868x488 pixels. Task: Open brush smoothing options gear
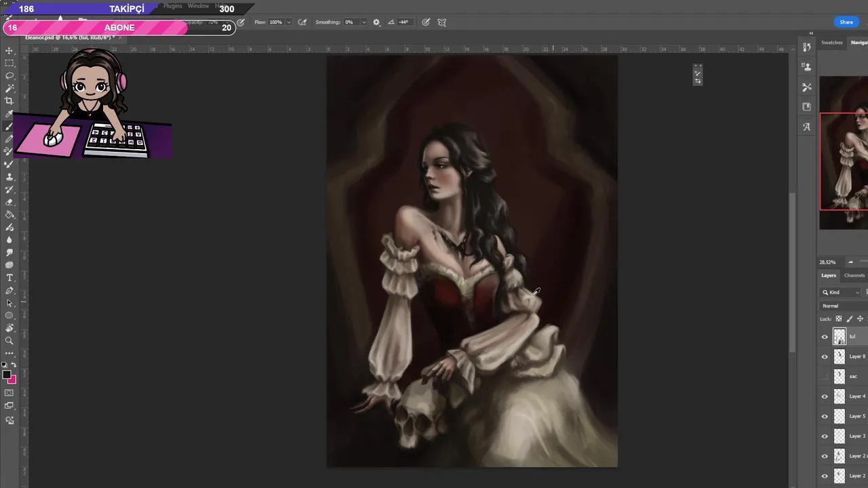tap(376, 22)
